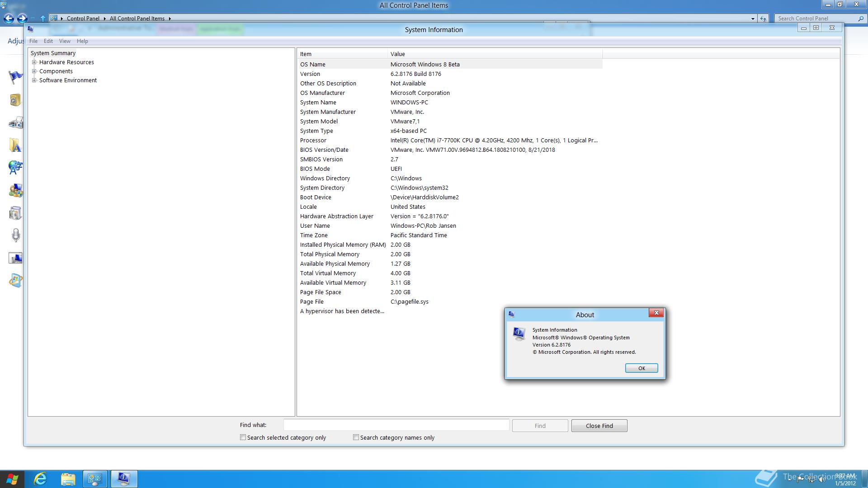
Task: Open the Fonts folder icon
Action: (x=15, y=145)
